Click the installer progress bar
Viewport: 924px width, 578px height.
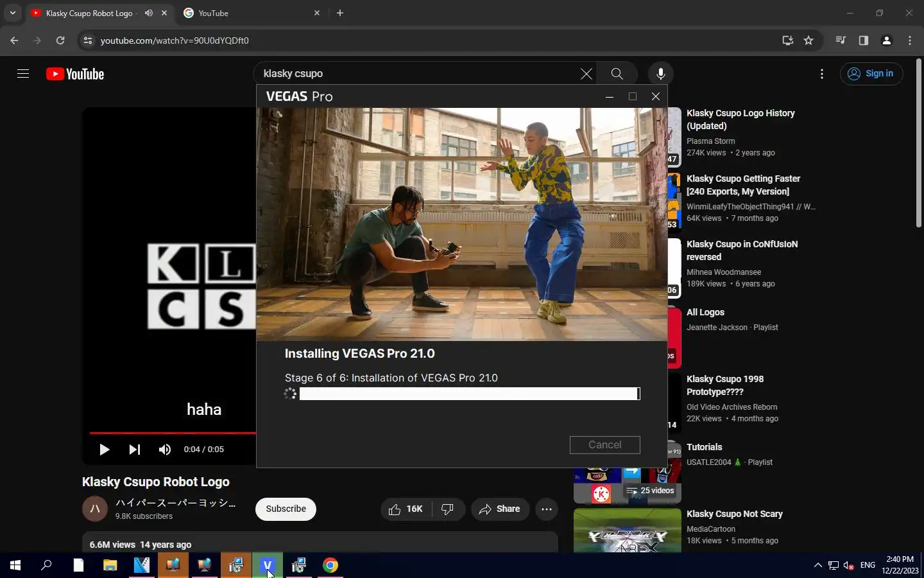pos(470,394)
